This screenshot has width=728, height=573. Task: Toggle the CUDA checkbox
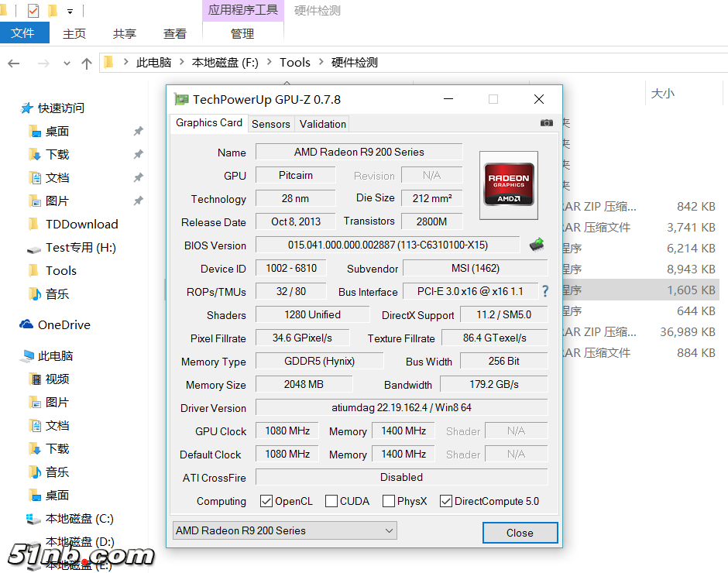pyautogui.click(x=331, y=501)
